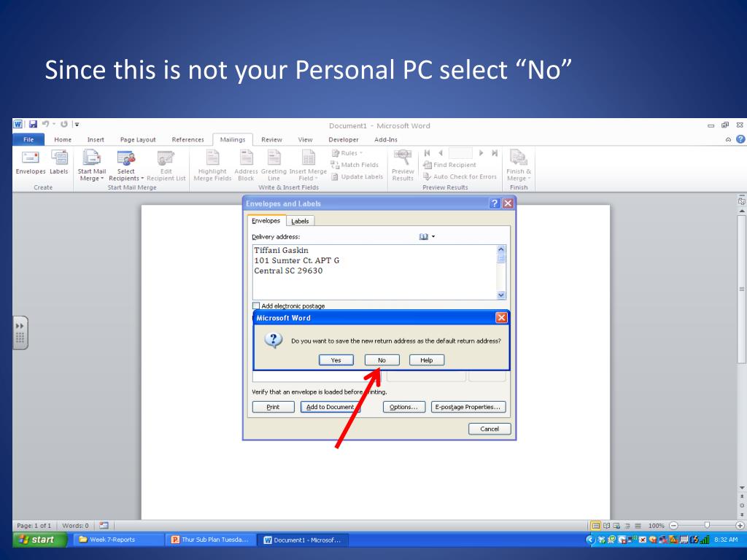Click Help in the Microsoft Word prompt
Viewport: 747px width, 560px height.
coord(426,360)
